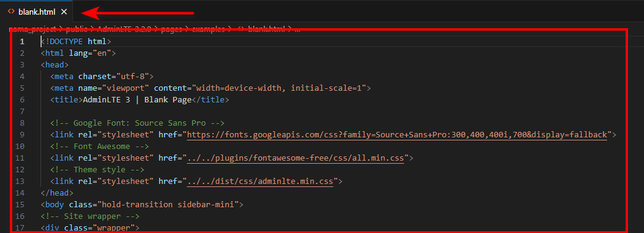Switch to the blank.html editor tab

point(37,12)
